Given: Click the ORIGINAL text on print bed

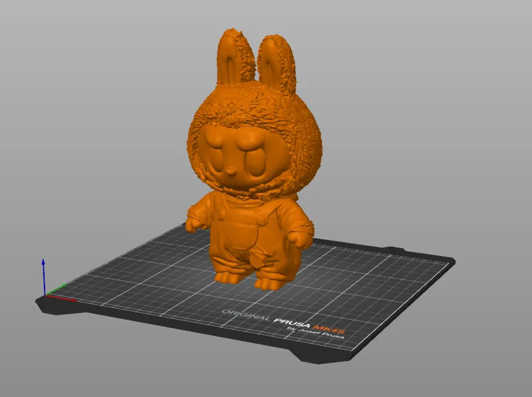Looking at the screenshot, I should click(246, 315).
